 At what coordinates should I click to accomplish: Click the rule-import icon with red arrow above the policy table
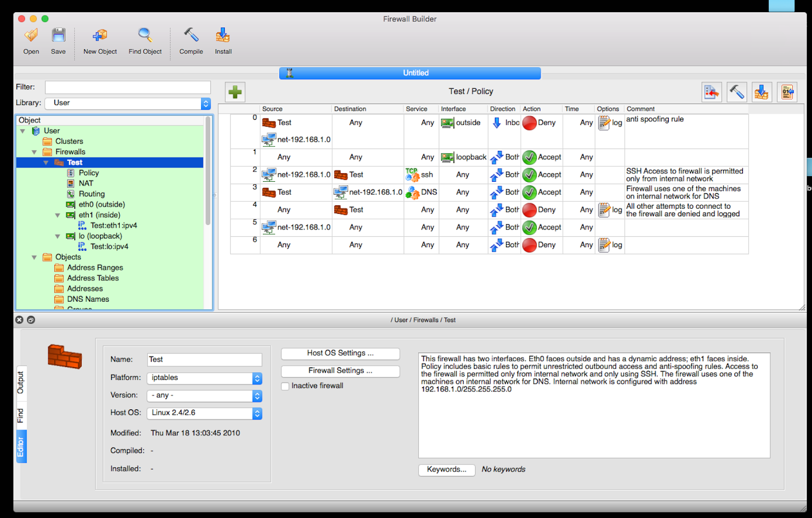pos(712,92)
